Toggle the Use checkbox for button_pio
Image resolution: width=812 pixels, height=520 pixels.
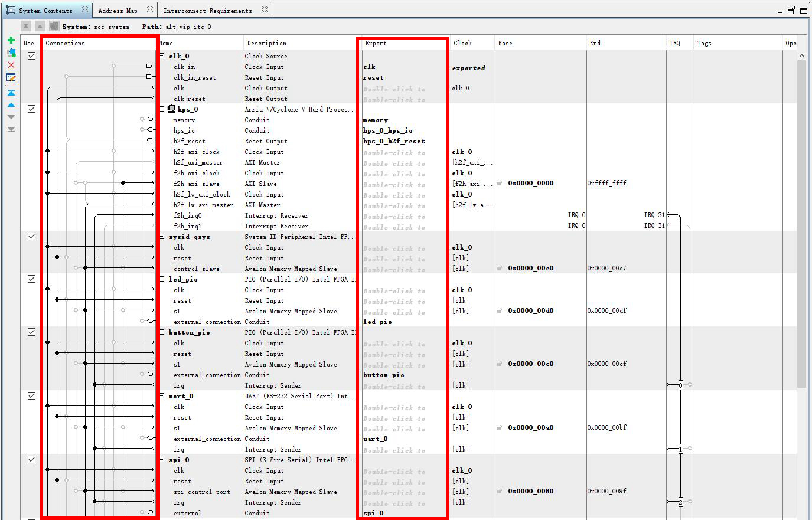[31, 332]
